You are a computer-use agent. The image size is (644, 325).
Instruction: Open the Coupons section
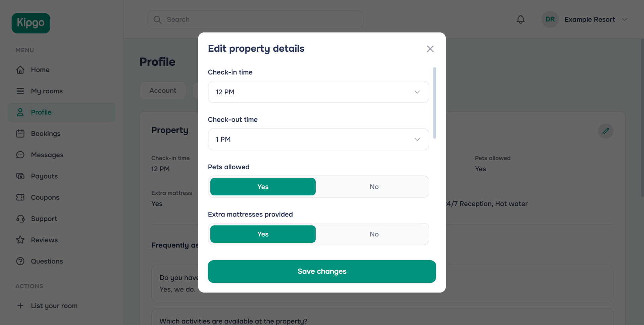pos(45,197)
